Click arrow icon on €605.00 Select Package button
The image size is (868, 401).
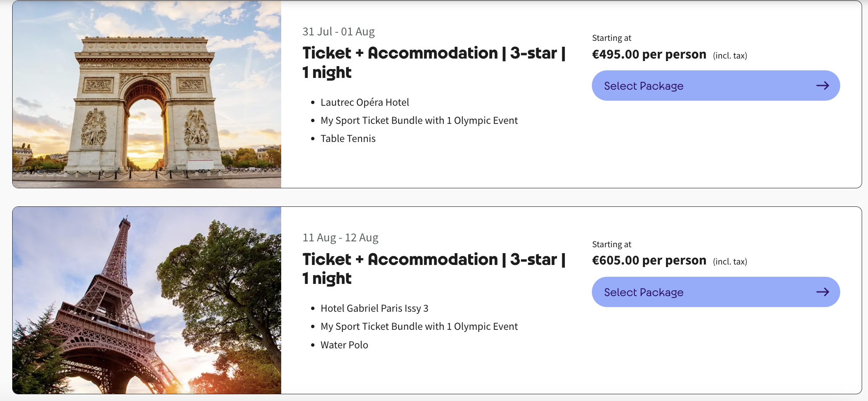point(823,292)
